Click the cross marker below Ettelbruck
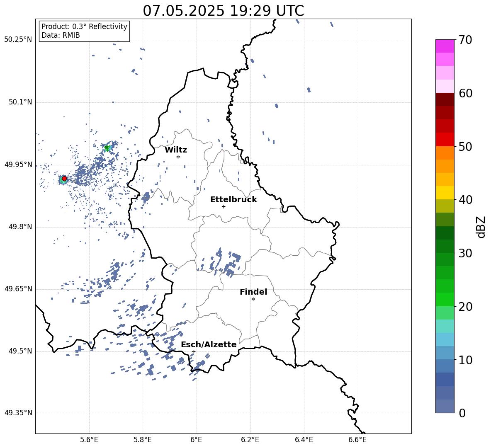This screenshot has width=491, height=448. (x=224, y=206)
